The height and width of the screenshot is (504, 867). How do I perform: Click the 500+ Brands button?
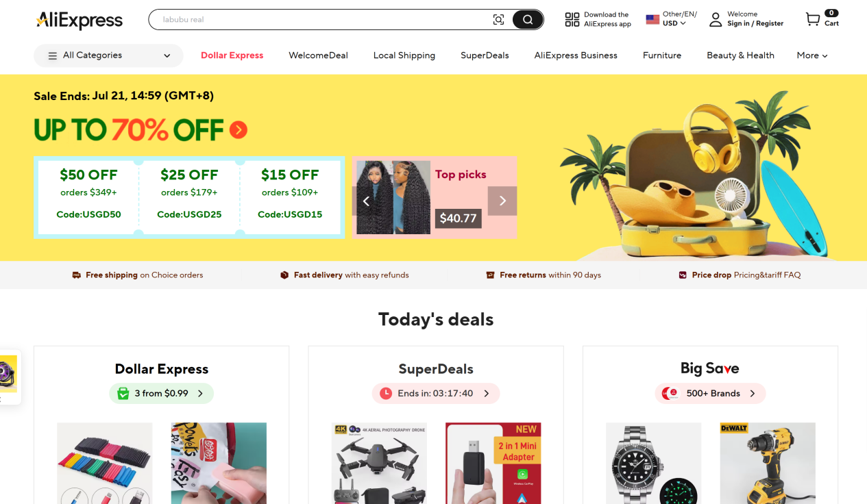(x=710, y=393)
